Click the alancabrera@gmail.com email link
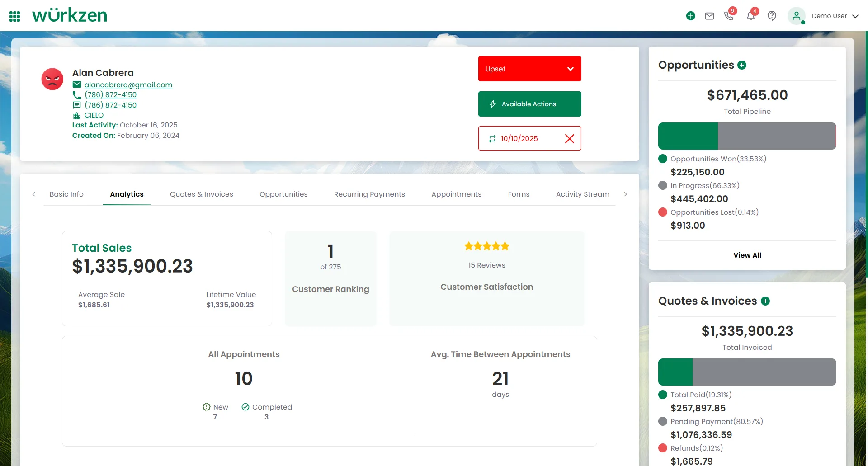Viewport: 868px width, 466px height. click(x=128, y=85)
